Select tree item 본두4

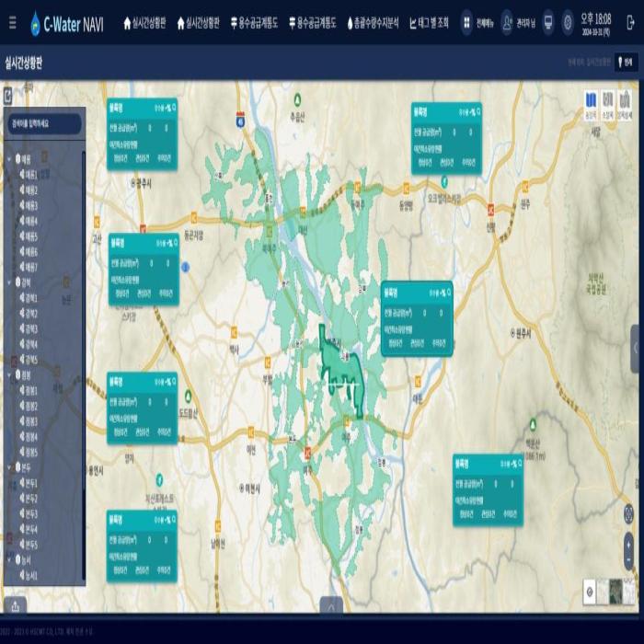29,529
